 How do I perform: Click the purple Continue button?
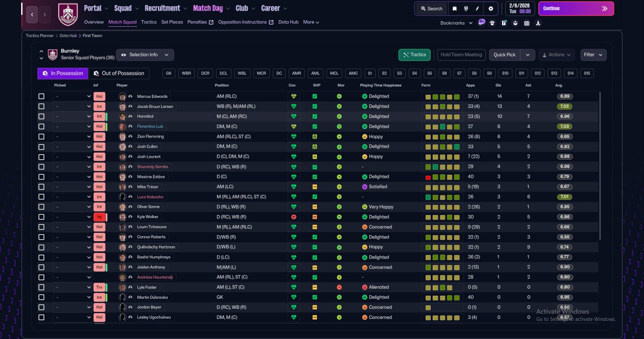576,9
